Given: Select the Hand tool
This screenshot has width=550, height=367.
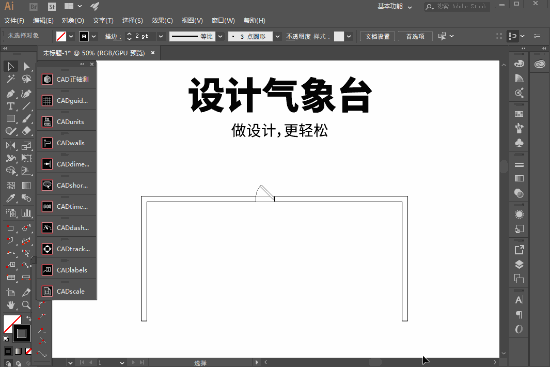Looking at the screenshot, I should [x=11, y=305].
